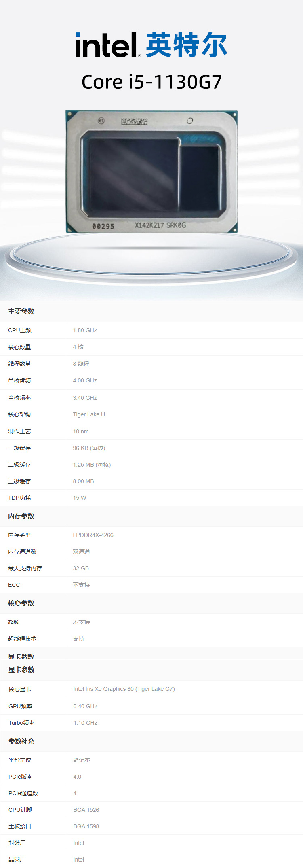
Task: Select the ECC value 不支持
Action: pyautogui.click(x=81, y=585)
